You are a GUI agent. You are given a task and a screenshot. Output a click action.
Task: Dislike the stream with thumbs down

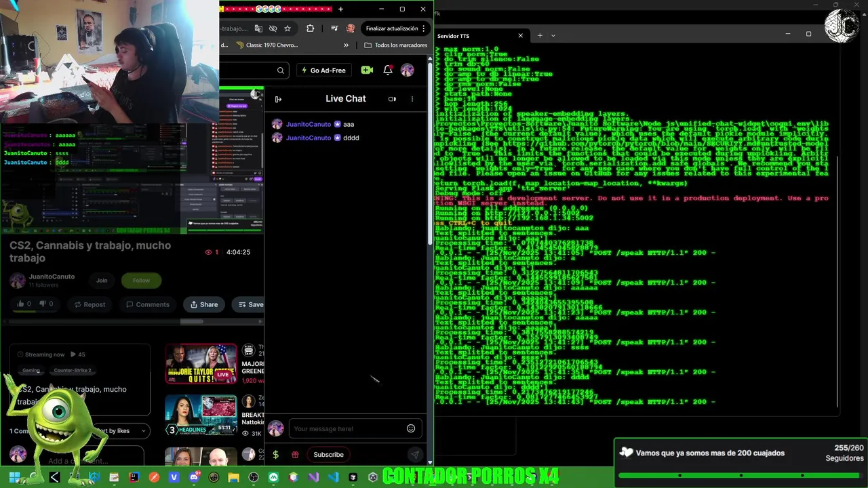46,304
